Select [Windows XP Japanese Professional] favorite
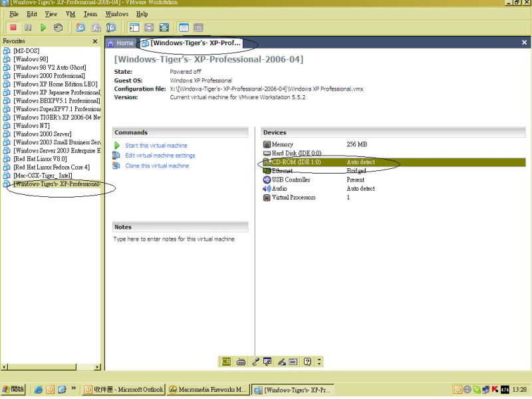This screenshot has height=399, width=532. [x=57, y=92]
